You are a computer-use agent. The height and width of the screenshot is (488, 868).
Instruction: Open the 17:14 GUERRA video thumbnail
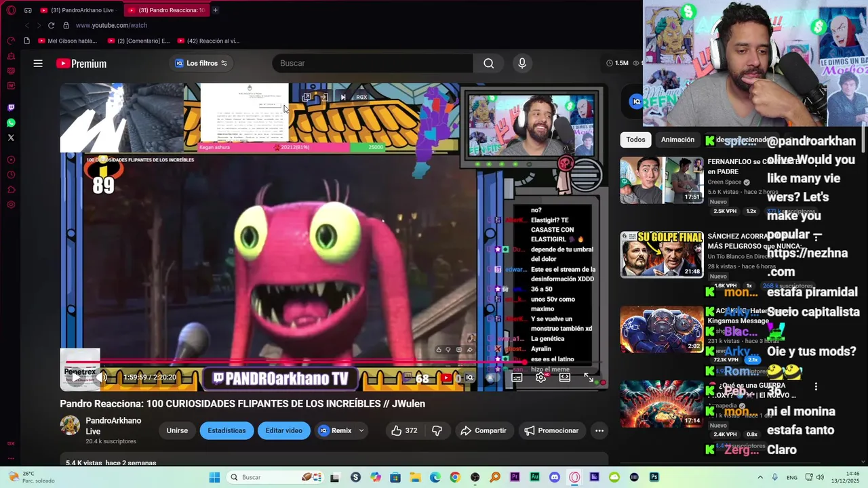click(x=662, y=403)
